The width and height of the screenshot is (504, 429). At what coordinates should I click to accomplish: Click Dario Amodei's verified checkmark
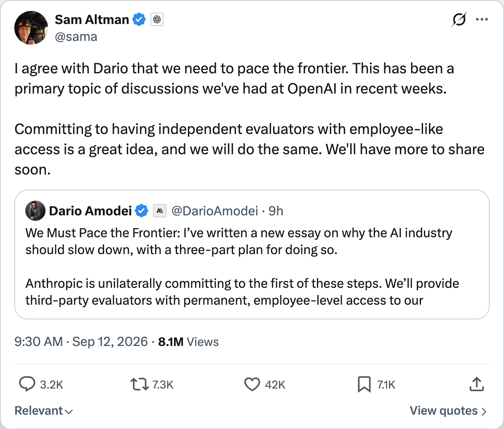(x=142, y=211)
